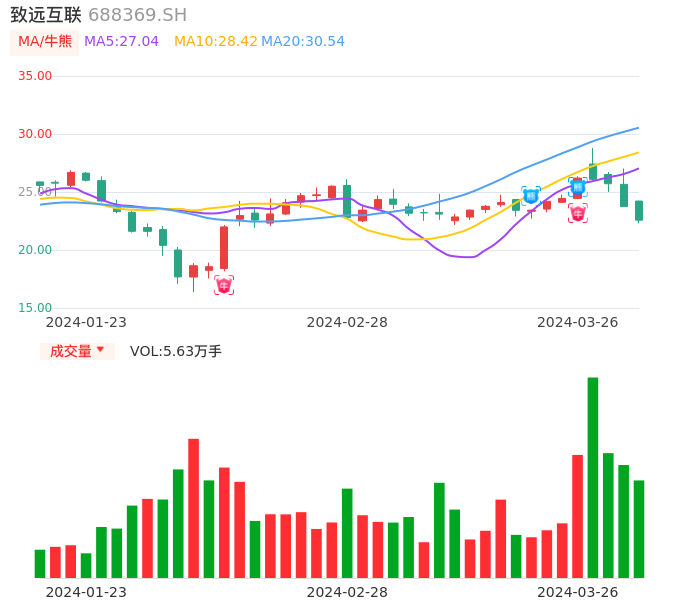Select the MA5:27.04 legend label

tap(121, 42)
